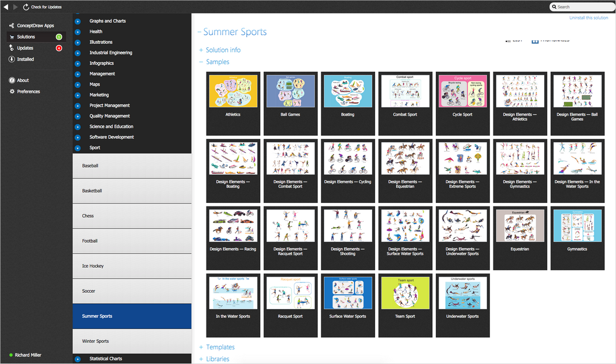Collapse the Sport category arrow

[x=78, y=148]
